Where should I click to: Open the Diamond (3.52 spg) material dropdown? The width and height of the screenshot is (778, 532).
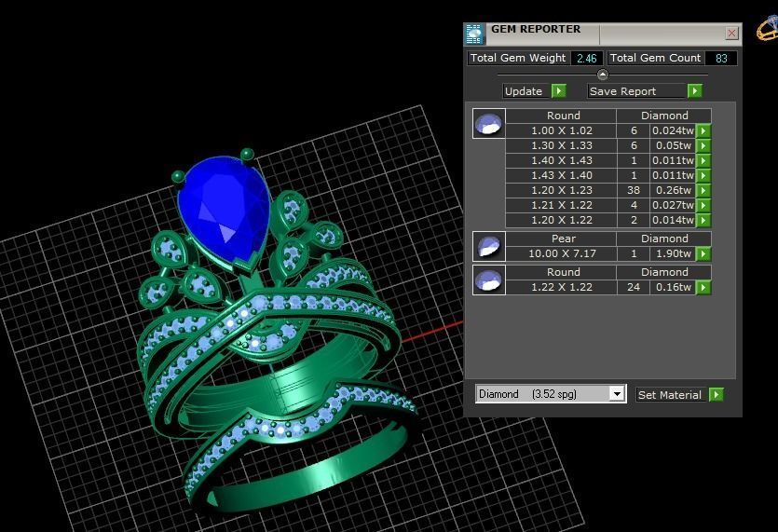616,393
